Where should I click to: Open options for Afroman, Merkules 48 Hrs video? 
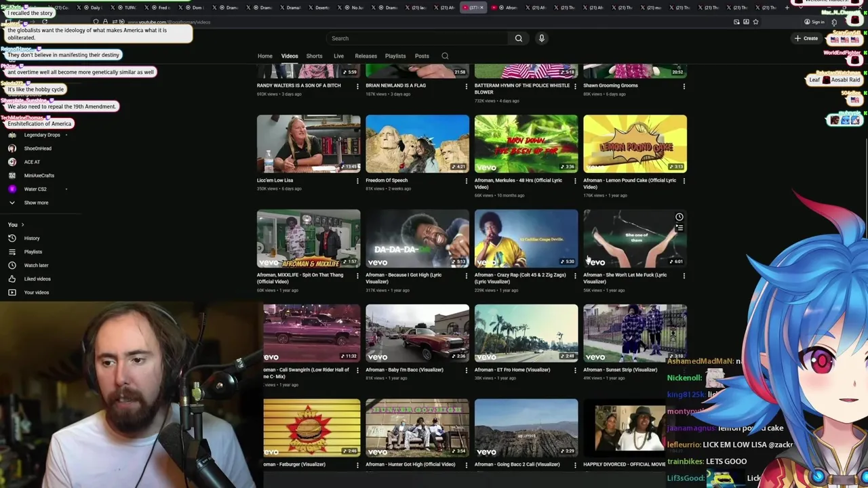pyautogui.click(x=575, y=181)
